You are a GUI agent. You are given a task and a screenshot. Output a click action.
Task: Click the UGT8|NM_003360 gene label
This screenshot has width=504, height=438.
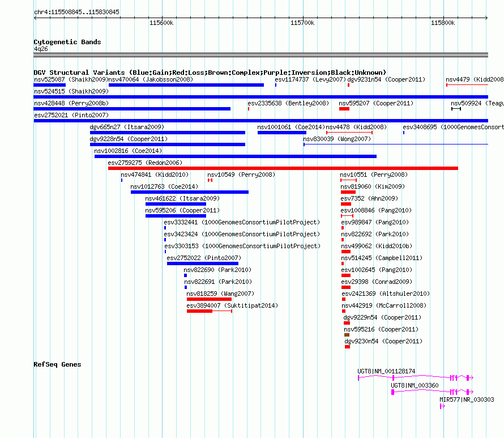(x=415, y=385)
